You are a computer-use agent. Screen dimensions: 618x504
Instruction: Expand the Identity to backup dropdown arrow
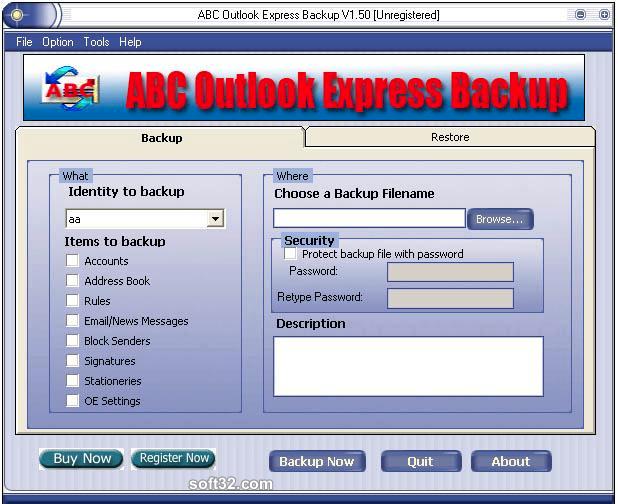pos(215,219)
